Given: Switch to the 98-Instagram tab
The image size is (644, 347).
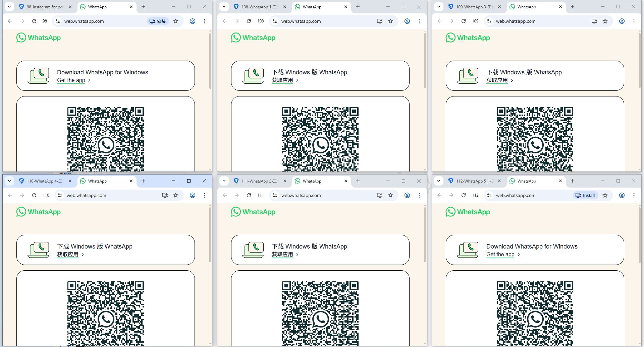Looking at the screenshot, I should pyautogui.click(x=44, y=7).
